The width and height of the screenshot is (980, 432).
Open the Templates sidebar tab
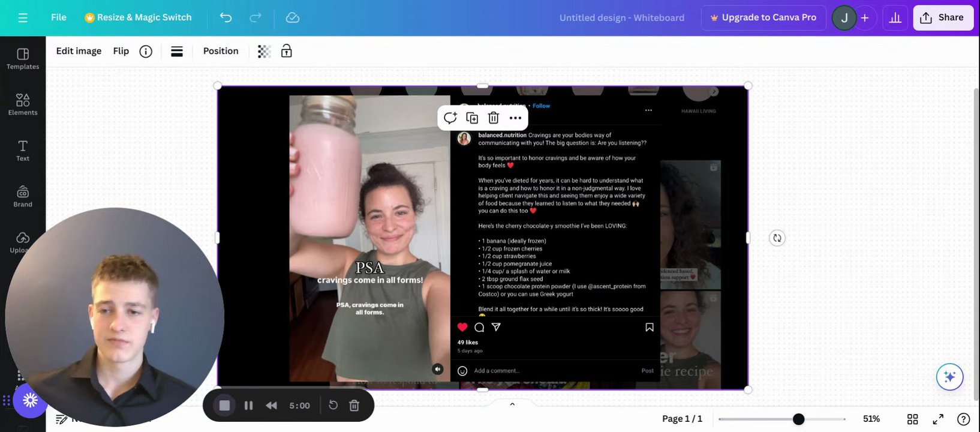point(23,59)
